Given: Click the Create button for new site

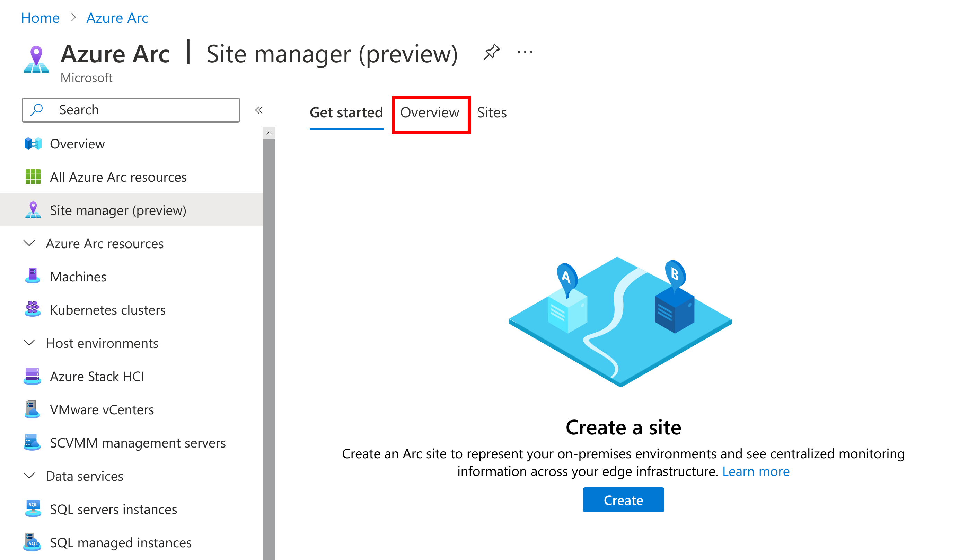Looking at the screenshot, I should tap(622, 500).
